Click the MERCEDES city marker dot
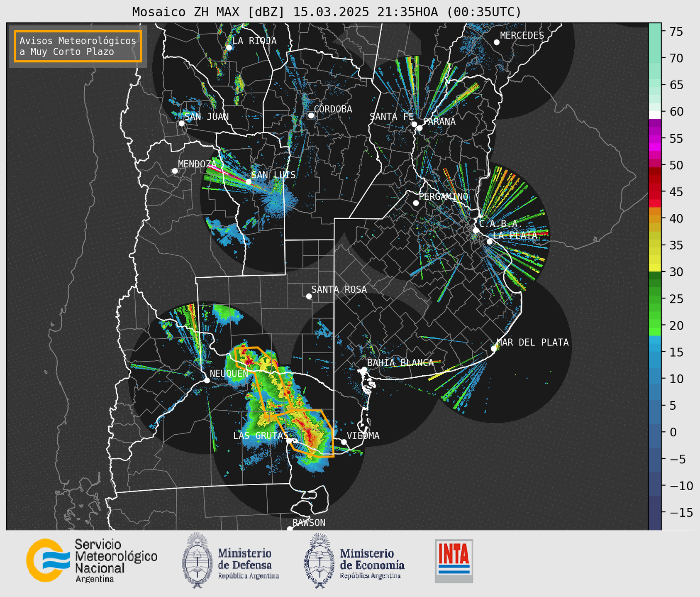The width and height of the screenshot is (700, 597). coord(496,42)
